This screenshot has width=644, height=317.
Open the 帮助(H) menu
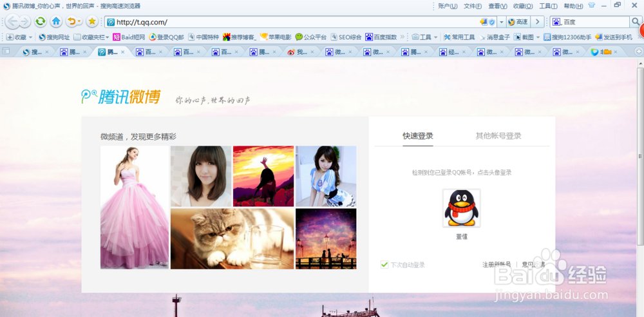pos(573,6)
